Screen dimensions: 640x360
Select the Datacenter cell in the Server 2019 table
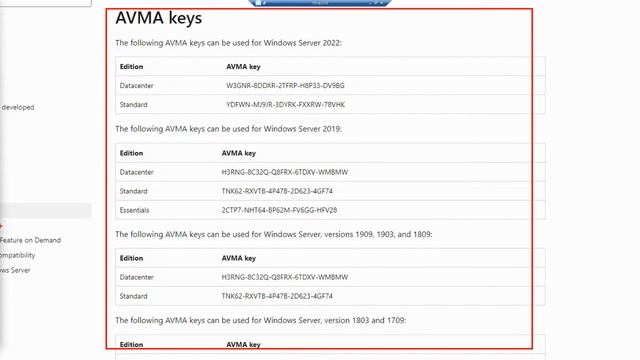[137, 172]
